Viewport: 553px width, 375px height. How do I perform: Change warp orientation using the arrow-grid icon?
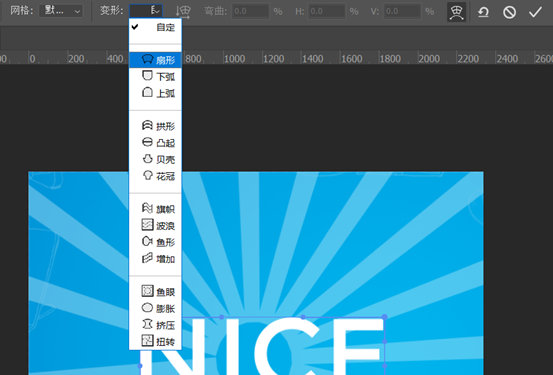[183, 12]
